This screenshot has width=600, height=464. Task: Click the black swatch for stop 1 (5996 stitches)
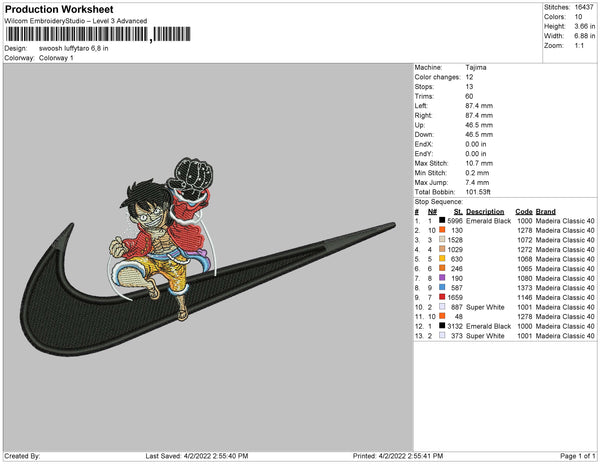coord(442,220)
